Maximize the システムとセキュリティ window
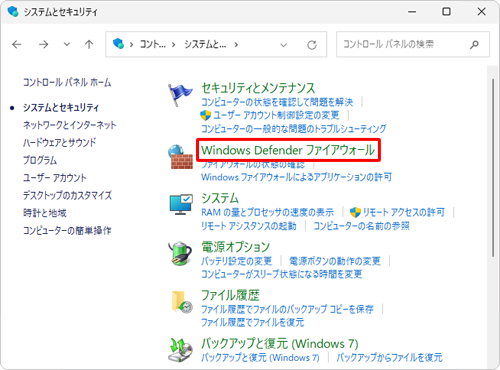Viewport: 500px width, 370px height. pos(446,12)
